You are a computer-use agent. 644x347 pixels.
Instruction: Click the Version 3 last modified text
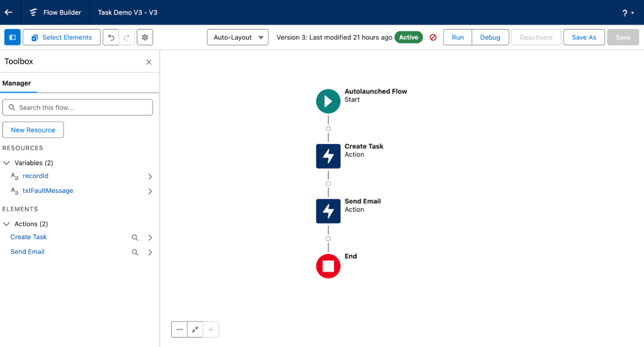[335, 37]
